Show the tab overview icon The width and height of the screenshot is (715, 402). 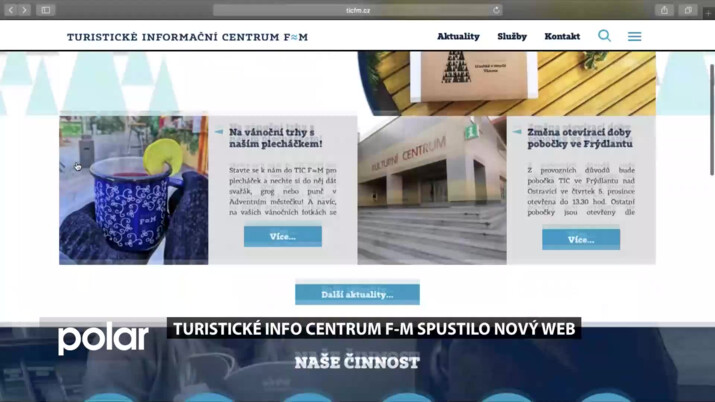688,10
